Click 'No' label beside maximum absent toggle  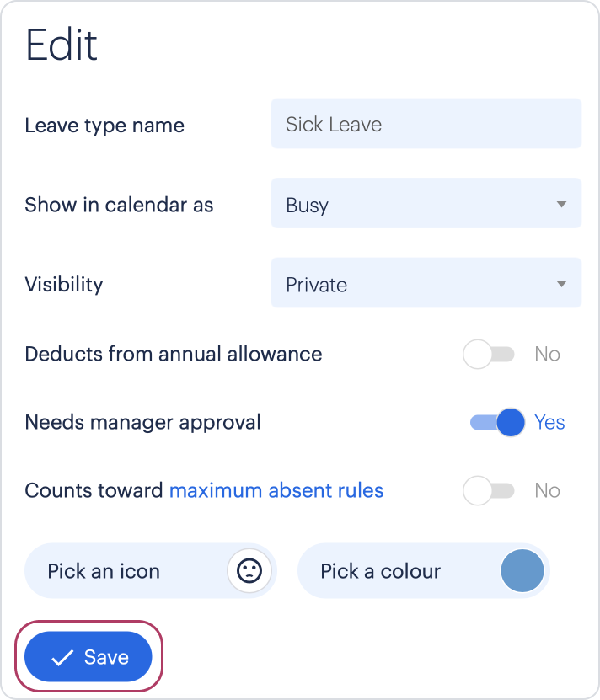coord(547,490)
